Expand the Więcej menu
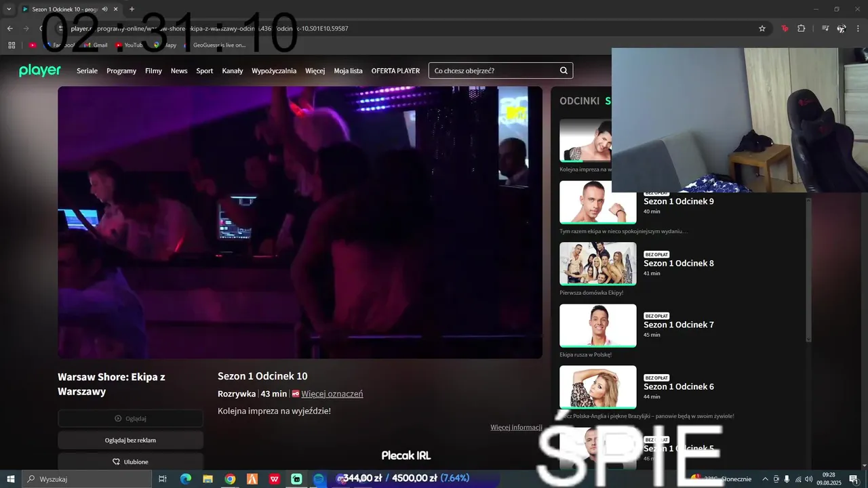Screen dimensions: 868x488 [315, 71]
